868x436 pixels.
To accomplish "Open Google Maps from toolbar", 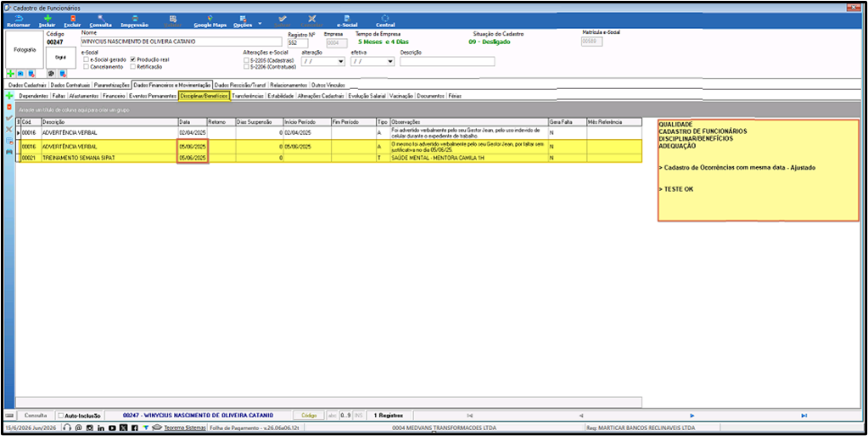I will [210, 19].
